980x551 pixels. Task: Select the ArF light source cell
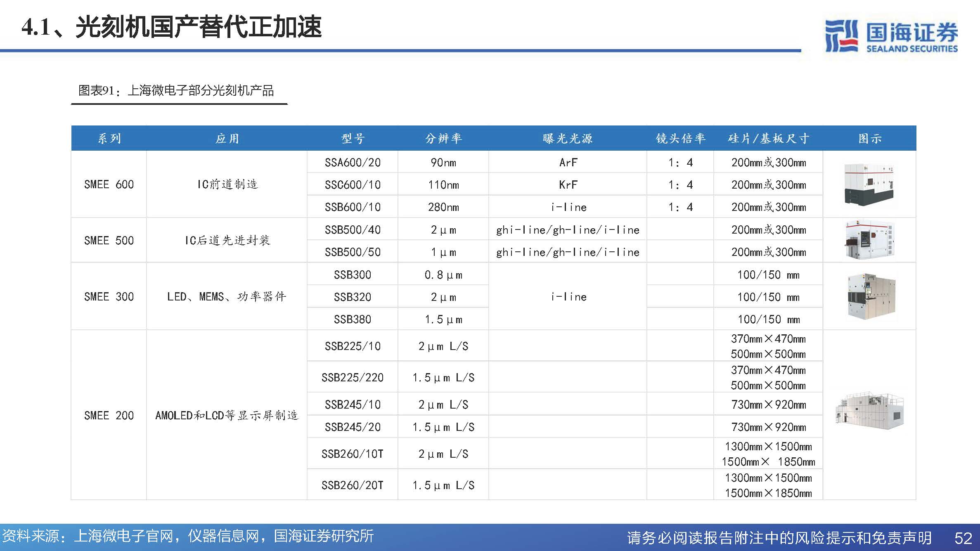(568, 163)
